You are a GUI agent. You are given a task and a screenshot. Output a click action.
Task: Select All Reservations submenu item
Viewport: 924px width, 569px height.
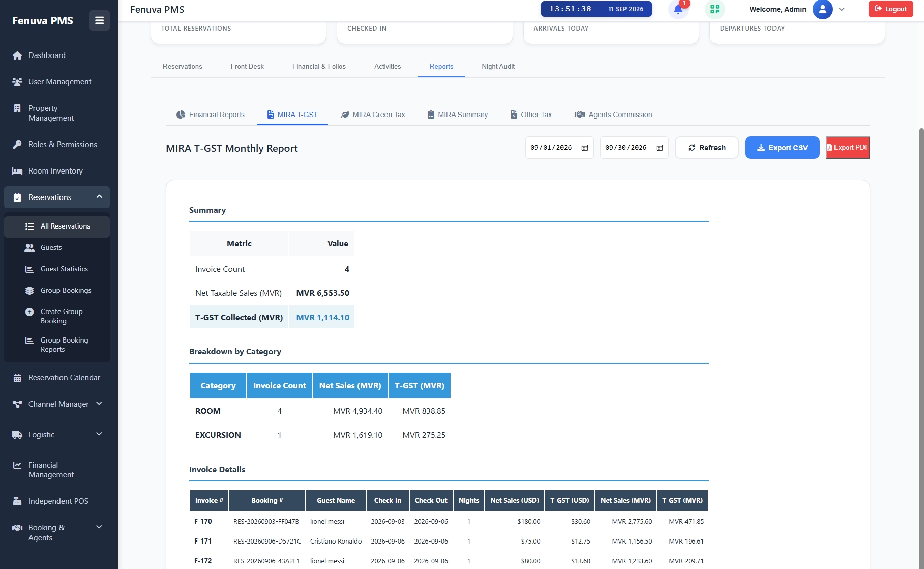(57, 226)
